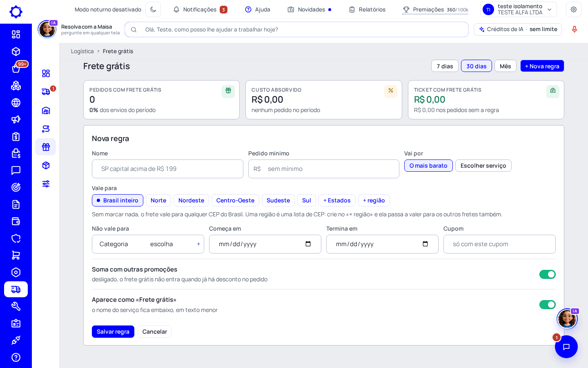588x368 pixels.
Task: Open the + região selector
Action: pyautogui.click(x=374, y=200)
